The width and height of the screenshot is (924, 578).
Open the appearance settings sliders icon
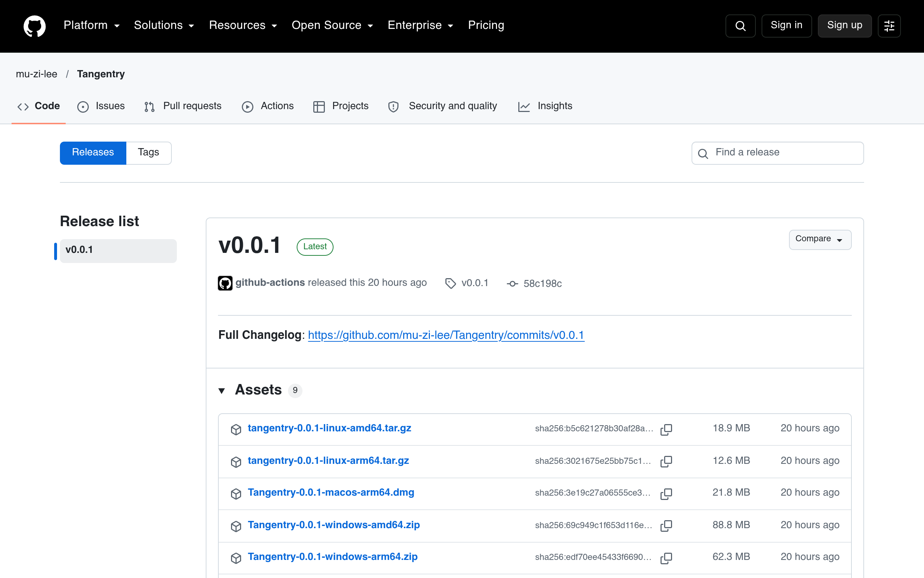(x=889, y=26)
